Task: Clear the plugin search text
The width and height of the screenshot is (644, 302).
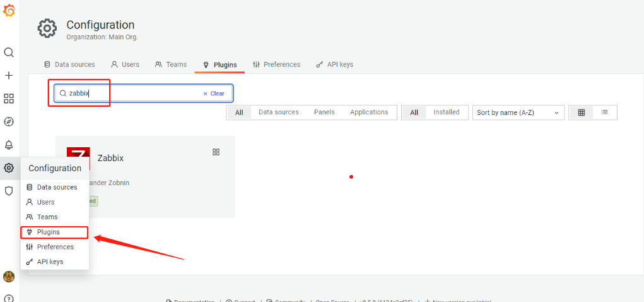Action: click(x=214, y=94)
